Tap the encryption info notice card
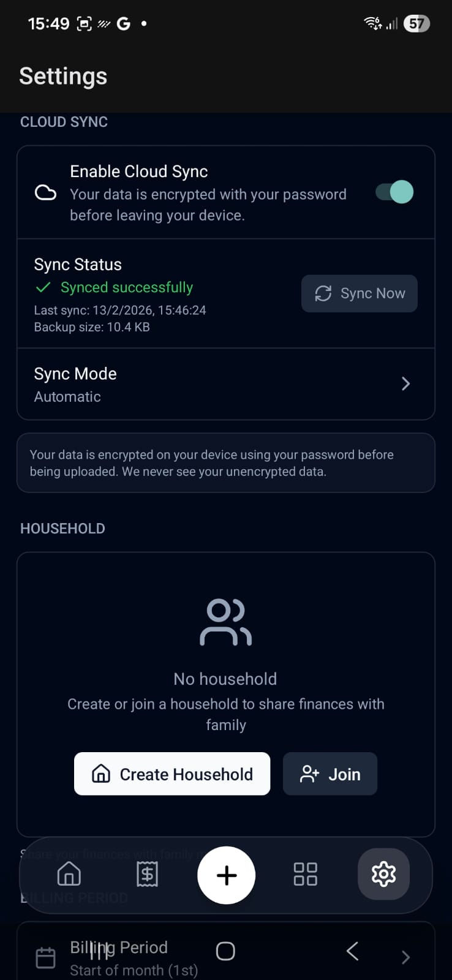 225,463
